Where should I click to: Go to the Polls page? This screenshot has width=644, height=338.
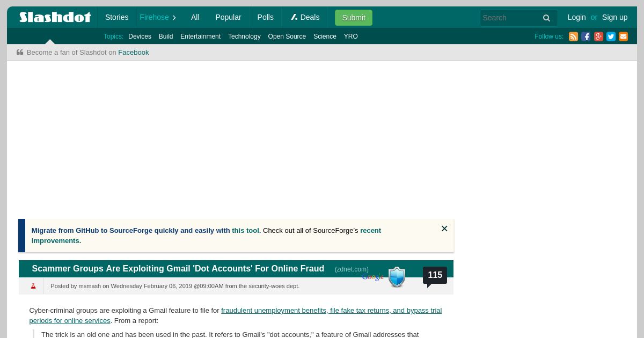point(265,17)
